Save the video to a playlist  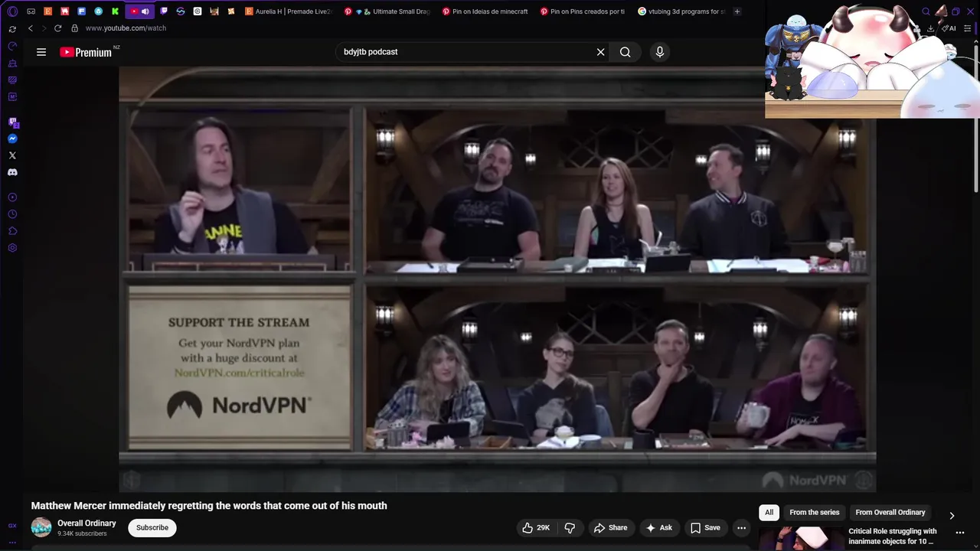(x=705, y=527)
